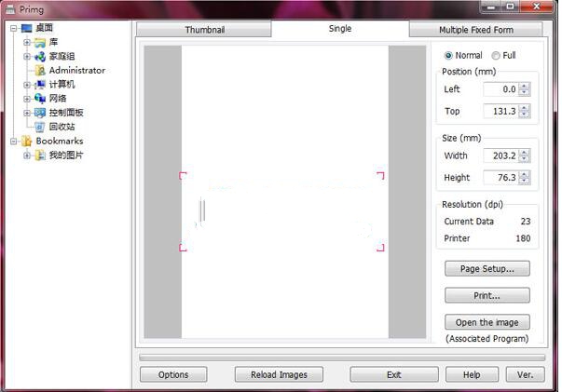Collapse the desktop (桌面) root node
The image size is (562, 392).
[14, 28]
